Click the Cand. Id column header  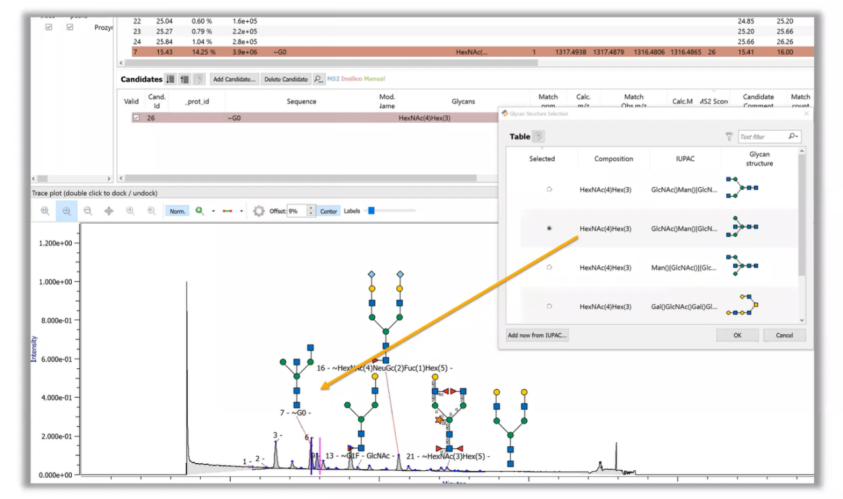point(156,101)
